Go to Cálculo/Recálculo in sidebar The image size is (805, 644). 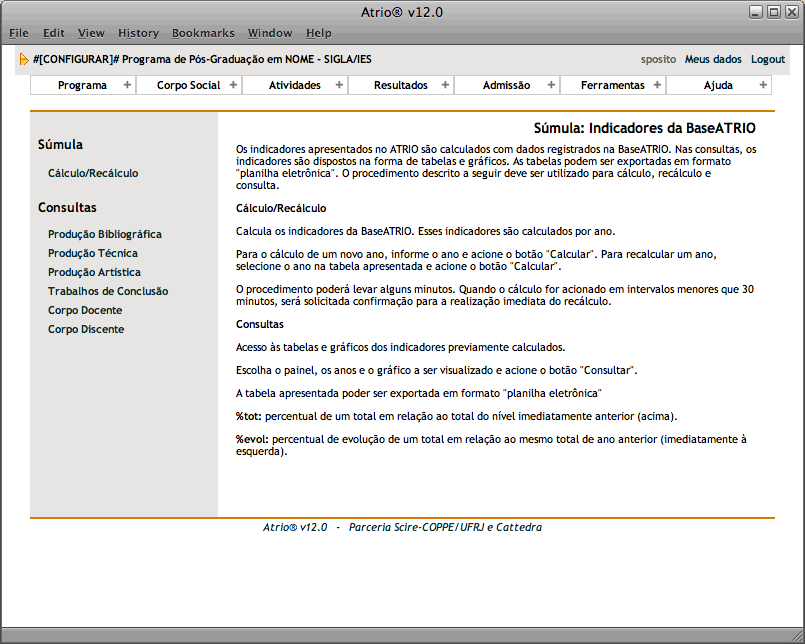point(93,173)
